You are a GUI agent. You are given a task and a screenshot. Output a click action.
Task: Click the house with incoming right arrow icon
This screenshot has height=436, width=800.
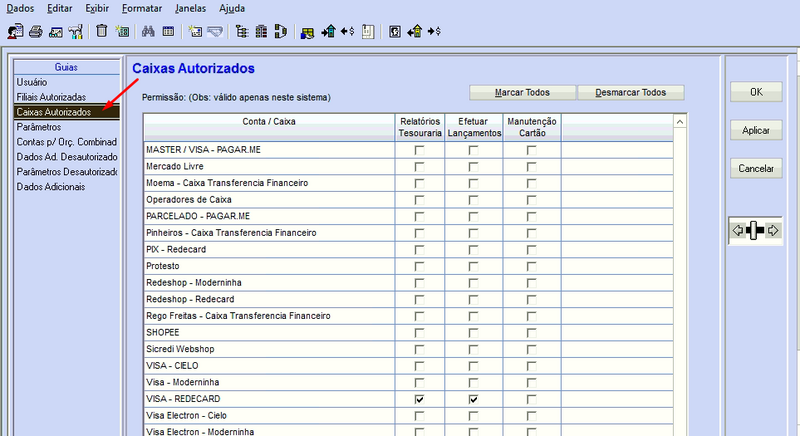329,32
